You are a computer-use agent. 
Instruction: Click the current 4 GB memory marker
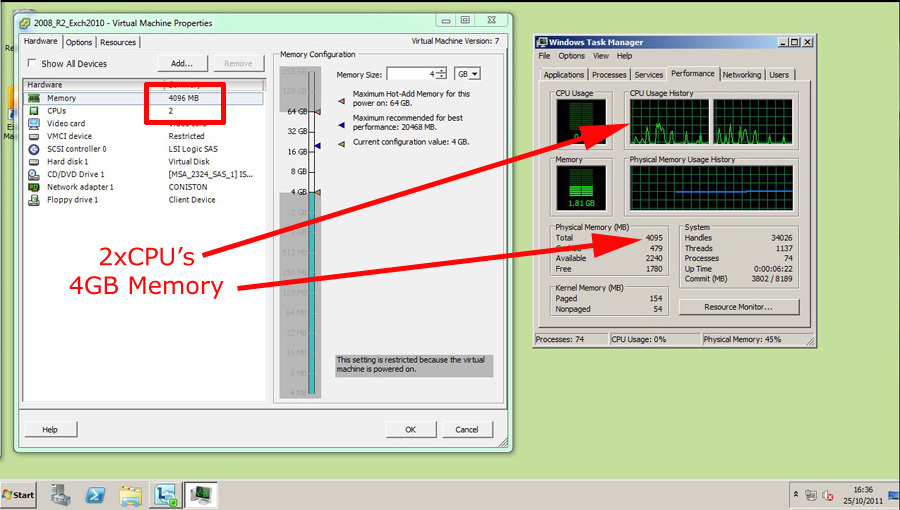tap(317, 192)
